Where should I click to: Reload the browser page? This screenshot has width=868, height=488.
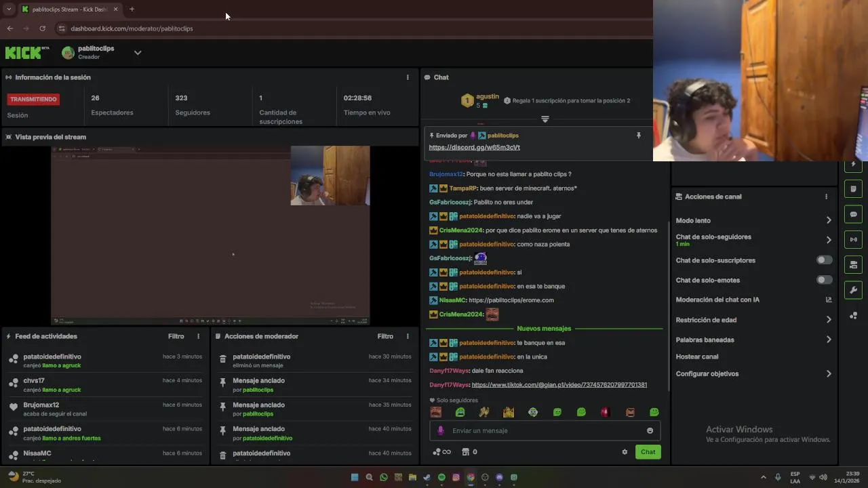tap(42, 28)
